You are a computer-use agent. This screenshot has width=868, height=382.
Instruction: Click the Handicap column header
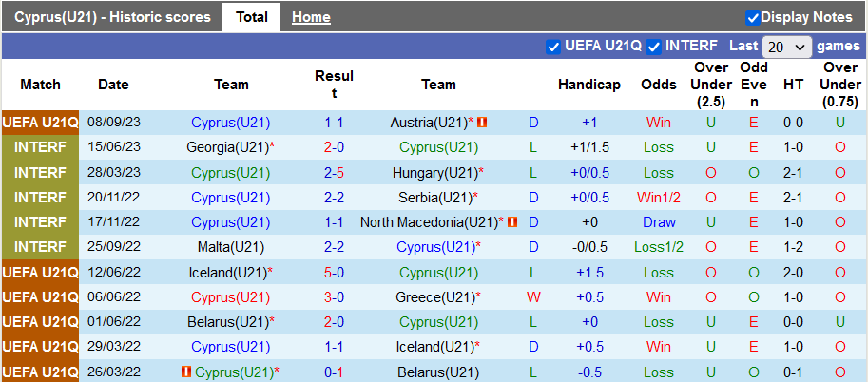pyautogui.click(x=589, y=85)
